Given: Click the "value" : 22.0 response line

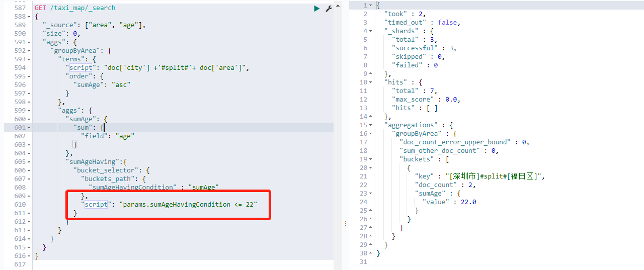Looking at the screenshot, I should (x=450, y=202).
